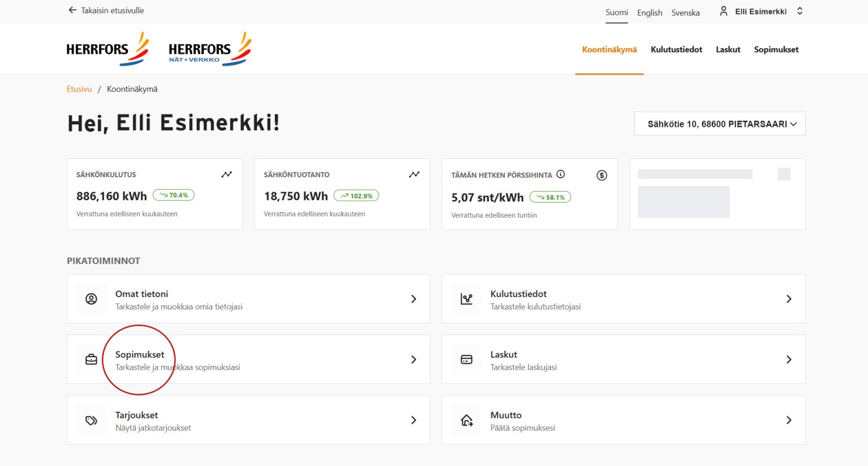
Task: Click the 58.1% decrease badge
Action: 550,197
